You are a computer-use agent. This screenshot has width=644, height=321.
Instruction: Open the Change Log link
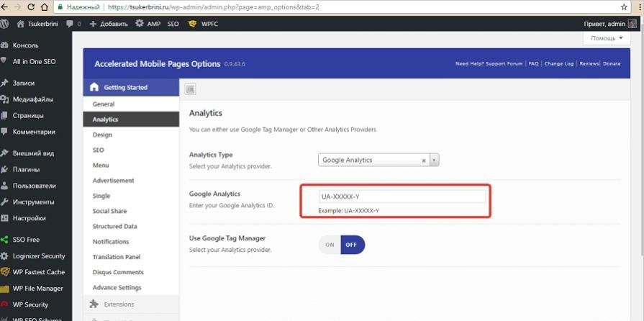(559, 64)
